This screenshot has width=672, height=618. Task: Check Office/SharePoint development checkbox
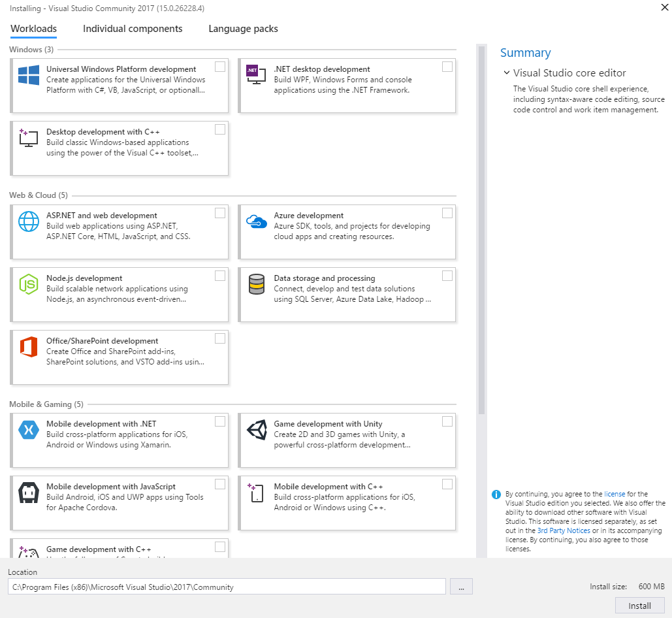click(220, 338)
